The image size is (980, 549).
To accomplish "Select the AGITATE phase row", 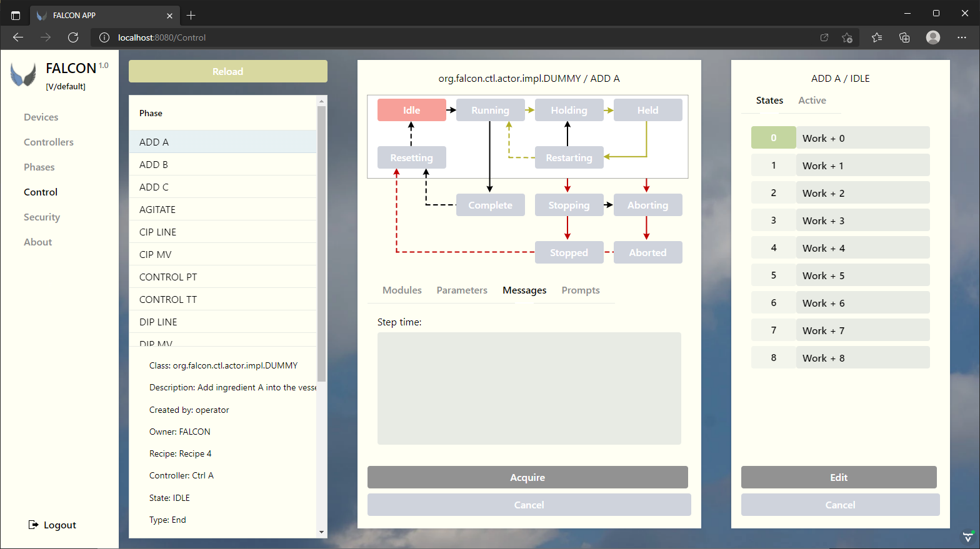I will (x=223, y=209).
